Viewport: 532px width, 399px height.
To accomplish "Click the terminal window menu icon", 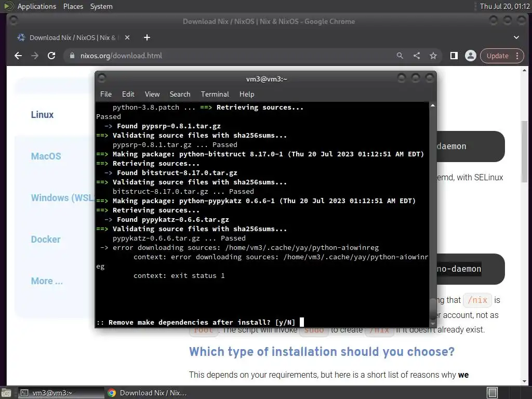I will click(102, 78).
